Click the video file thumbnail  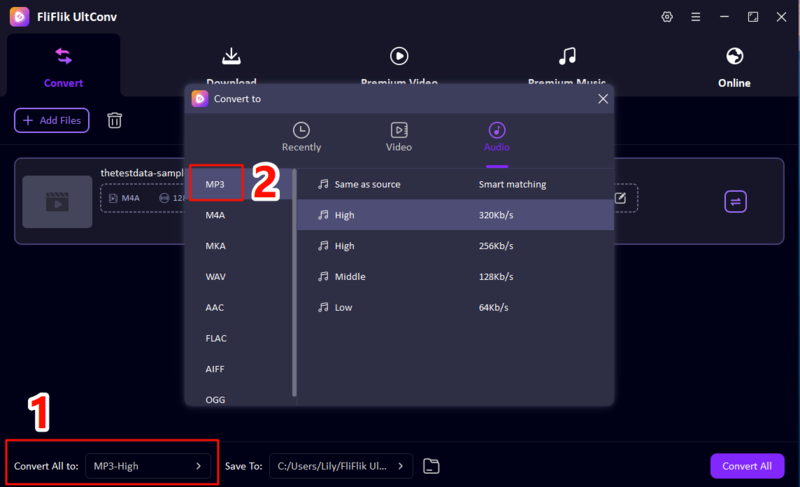[x=57, y=202]
